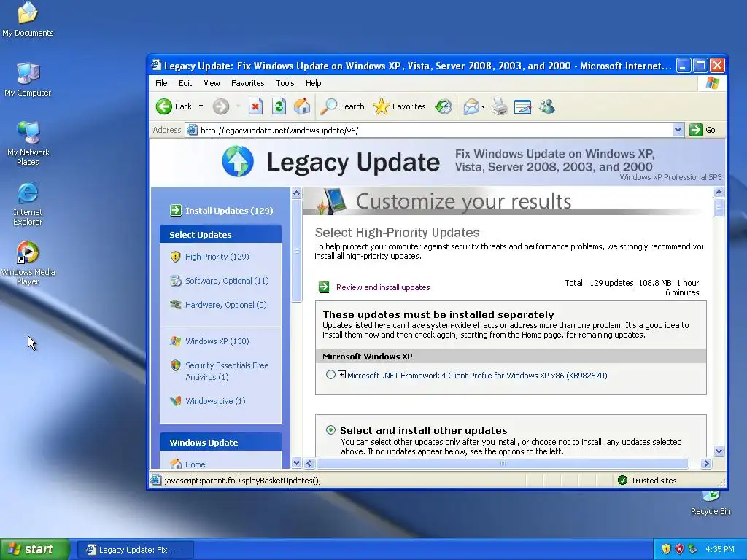Click the sidebar vertical scrollbar thumb
The height and width of the screenshot is (560, 747).
pos(296,251)
